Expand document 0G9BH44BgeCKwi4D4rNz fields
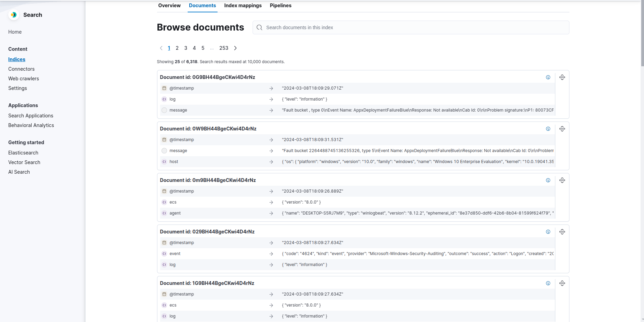 (x=562, y=77)
